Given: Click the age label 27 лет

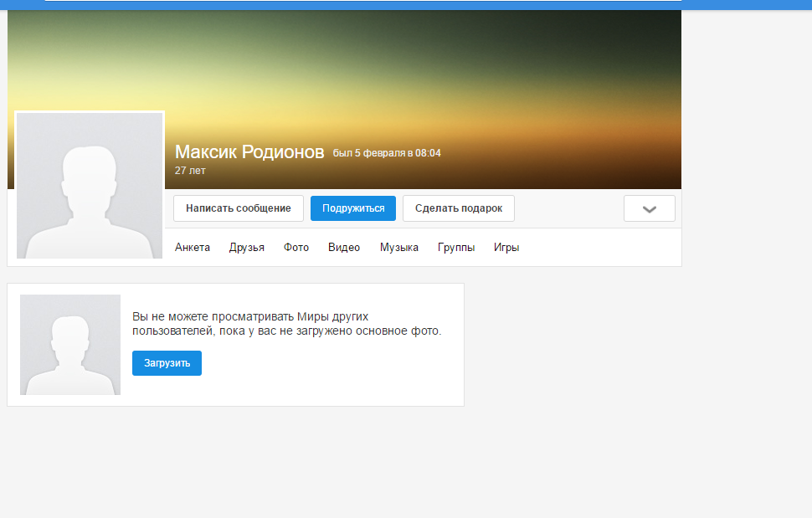Looking at the screenshot, I should coord(190,171).
